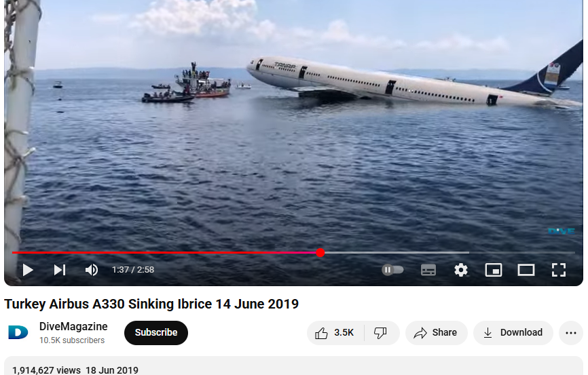Dislike this video
Screen dimensions: 588x375
tap(381, 333)
